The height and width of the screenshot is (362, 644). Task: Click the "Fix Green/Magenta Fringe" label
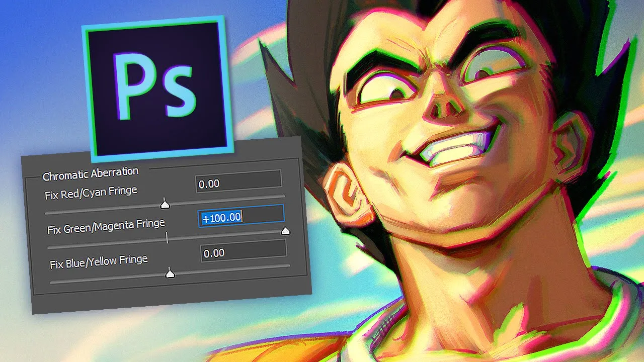pyautogui.click(x=106, y=226)
